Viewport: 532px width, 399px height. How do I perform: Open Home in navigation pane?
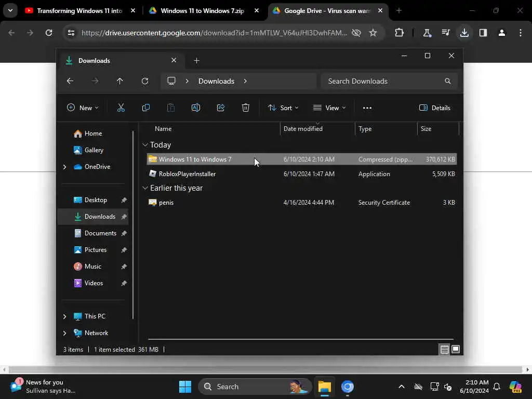(88, 134)
